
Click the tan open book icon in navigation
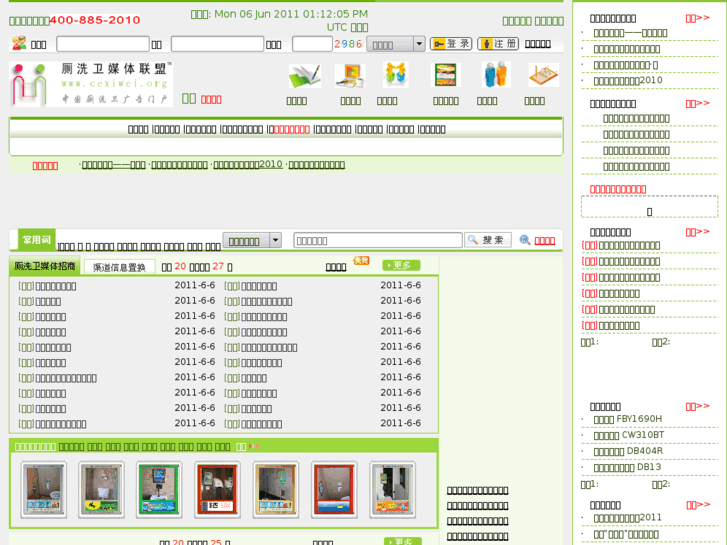click(x=542, y=75)
